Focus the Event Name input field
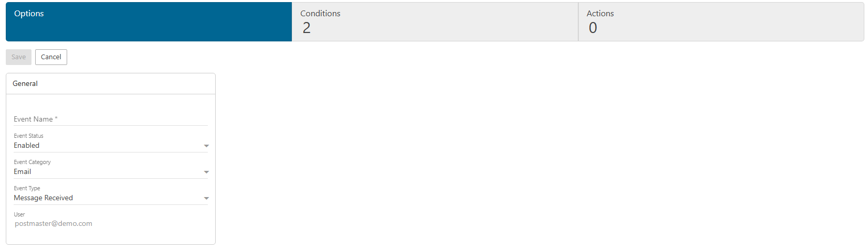 pos(110,119)
